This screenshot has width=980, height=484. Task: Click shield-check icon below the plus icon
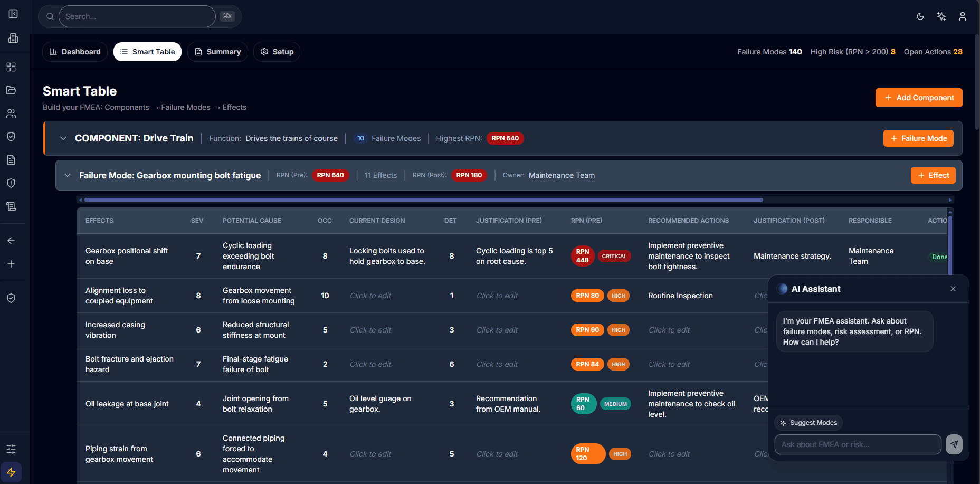coord(11,298)
